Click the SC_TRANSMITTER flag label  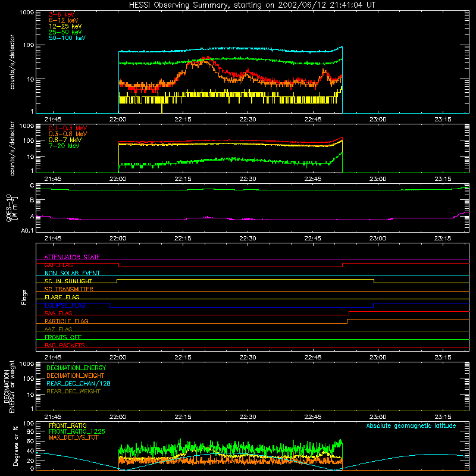coord(69,289)
